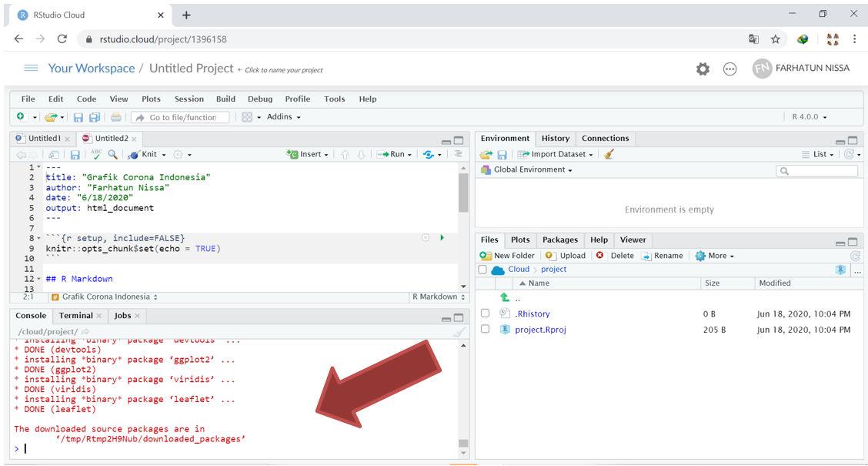Click the publish document icon

click(x=429, y=155)
